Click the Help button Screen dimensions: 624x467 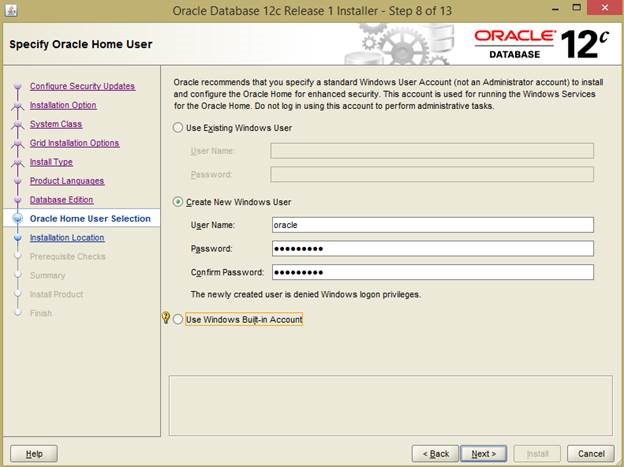point(34,454)
